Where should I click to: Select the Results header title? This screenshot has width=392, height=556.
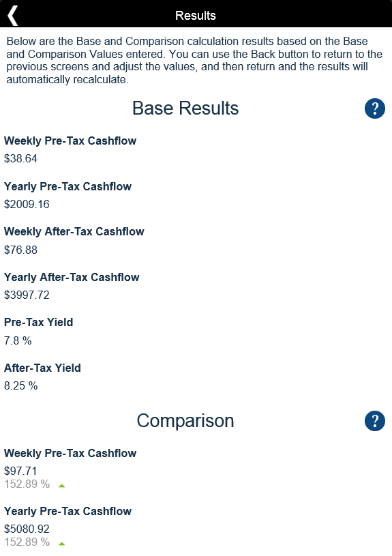(x=196, y=16)
